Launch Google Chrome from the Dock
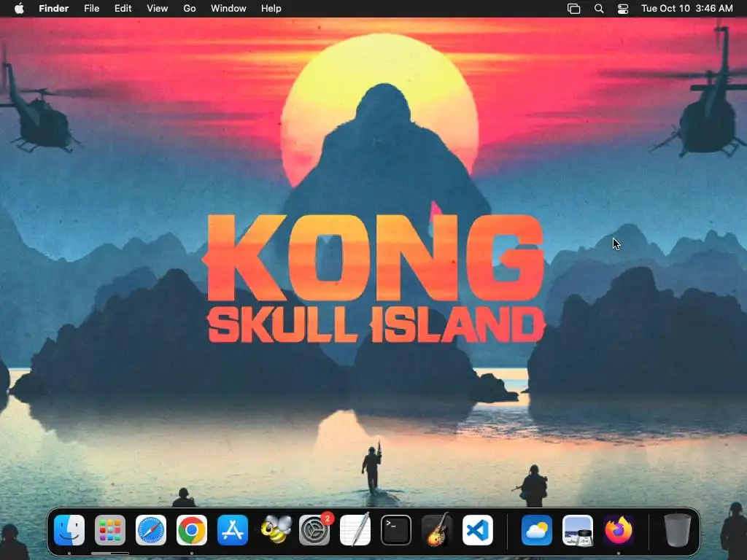Image resolution: width=747 pixels, height=560 pixels. tap(192, 530)
